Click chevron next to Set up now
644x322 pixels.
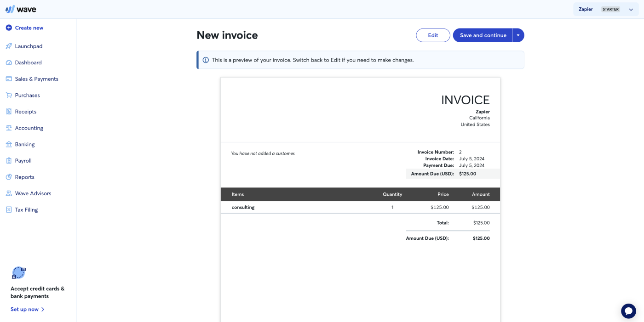point(43,310)
